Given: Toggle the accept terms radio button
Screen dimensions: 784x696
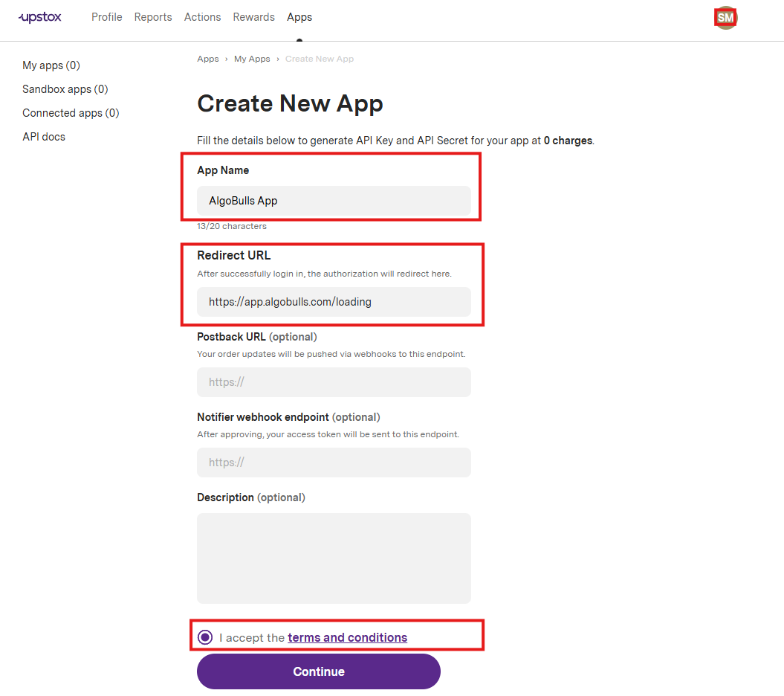Looking at the screenshot, I should click(x=205, y=637).
